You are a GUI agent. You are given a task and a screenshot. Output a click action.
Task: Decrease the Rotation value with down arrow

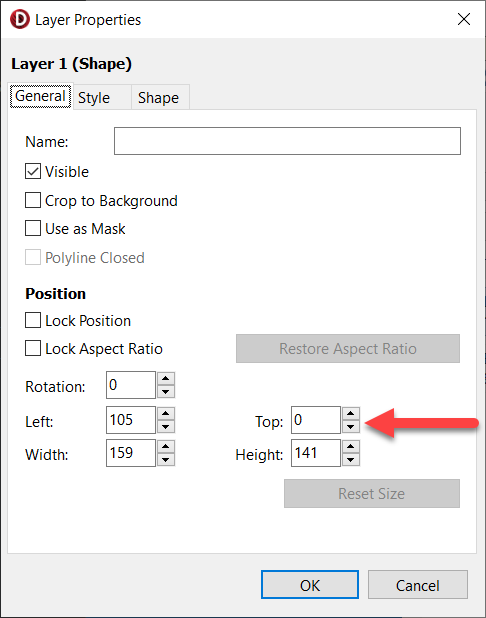pos(166,392)
